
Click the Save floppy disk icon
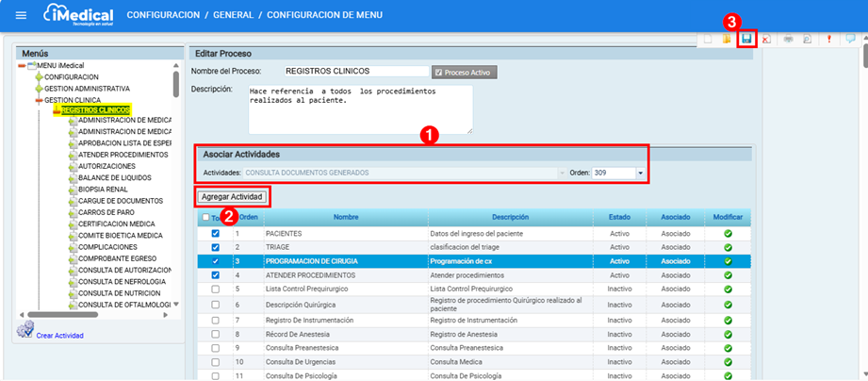coord(746,39)
